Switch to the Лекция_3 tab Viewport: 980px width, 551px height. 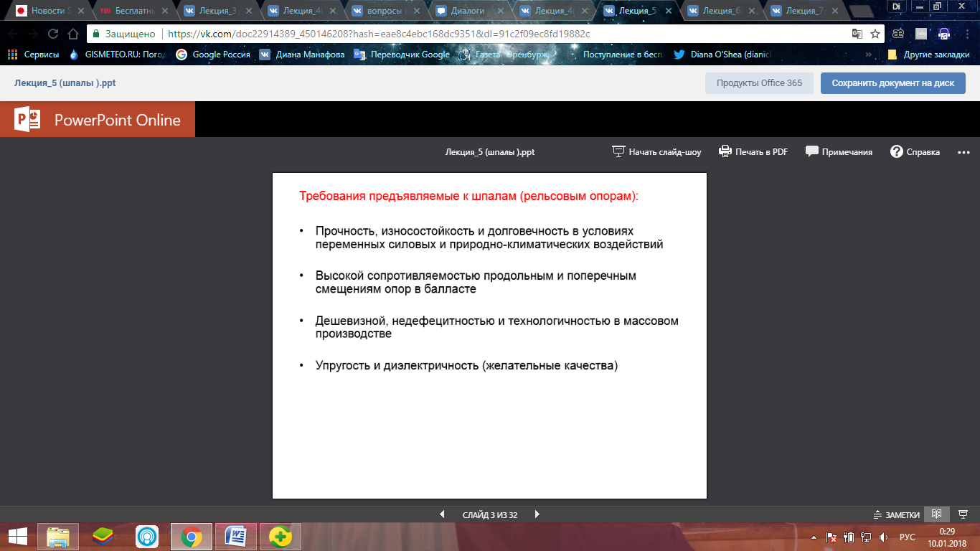[x=218, y=11]
